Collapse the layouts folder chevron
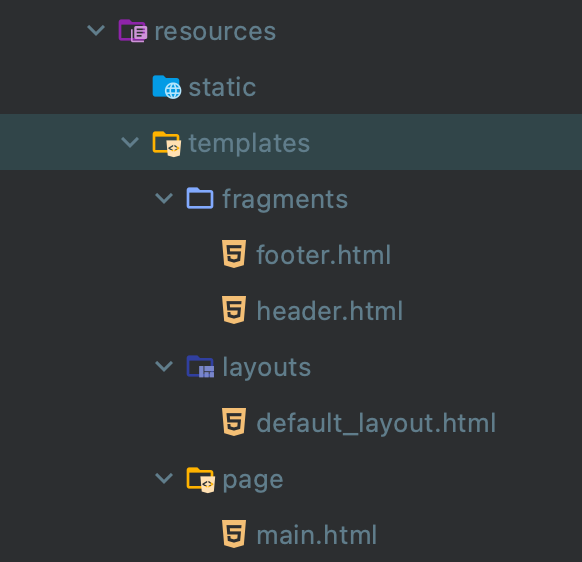The height and width of the screenshot is (562, 582). 164,366
